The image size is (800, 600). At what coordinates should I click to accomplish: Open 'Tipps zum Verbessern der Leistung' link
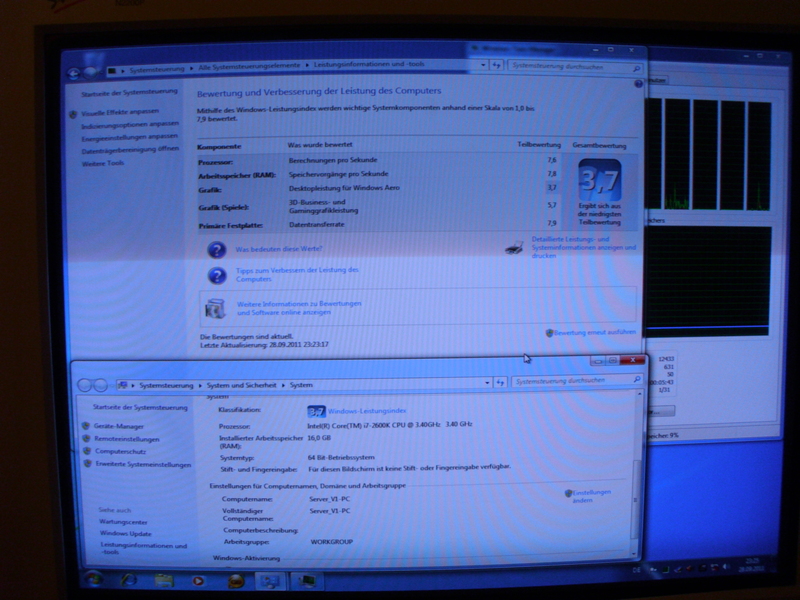click(x=297, y=274)
